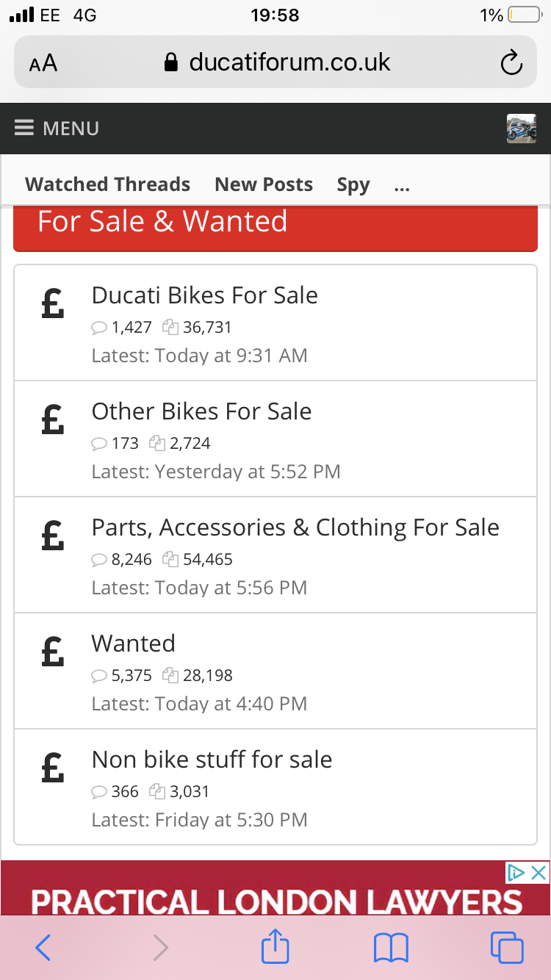Screen dimensions: 551x980
Task: Open Non bike stuff for sale
Action: click(x=212, y=760)
